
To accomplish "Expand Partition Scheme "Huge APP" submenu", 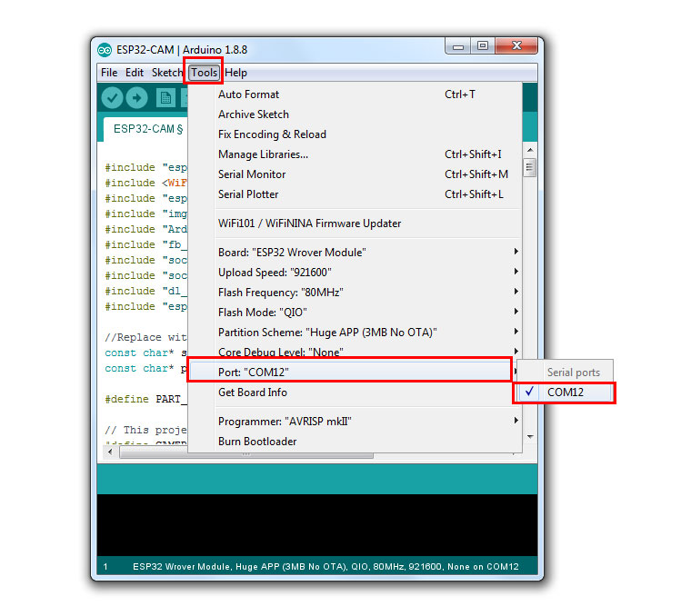I will (x=355, y=333).
